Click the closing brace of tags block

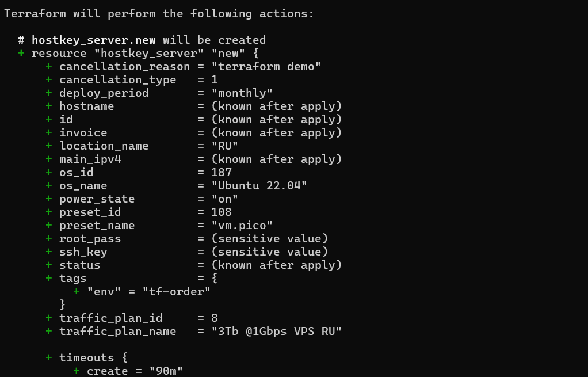pyautogui.click(x=63, y=304)
